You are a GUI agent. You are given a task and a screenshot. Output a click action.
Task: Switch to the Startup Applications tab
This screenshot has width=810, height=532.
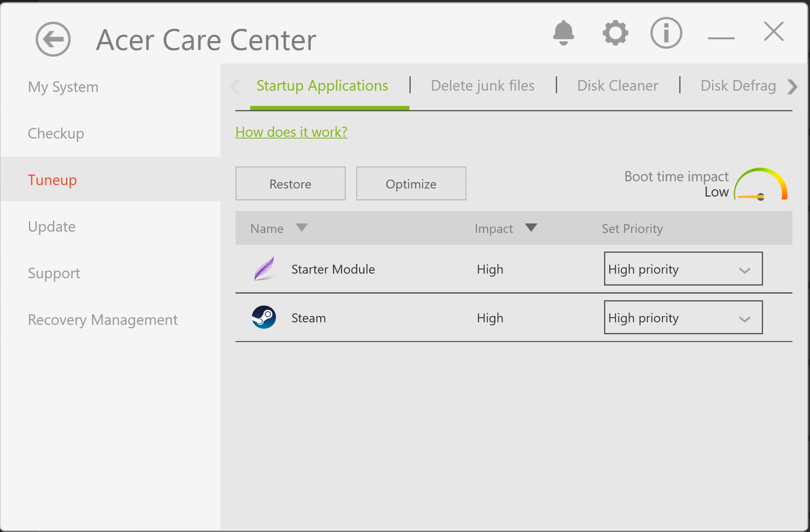322,86
